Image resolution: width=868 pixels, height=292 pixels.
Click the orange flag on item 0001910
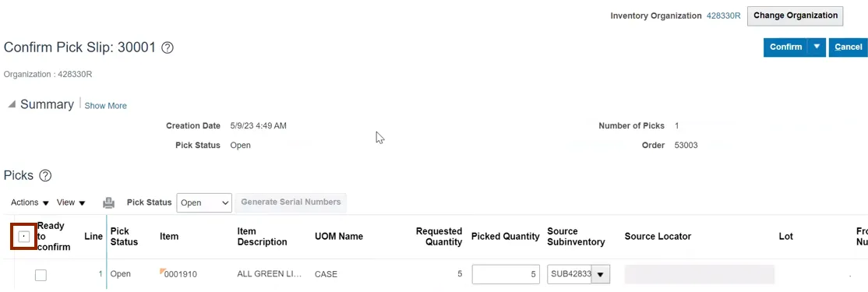point(163,271)
